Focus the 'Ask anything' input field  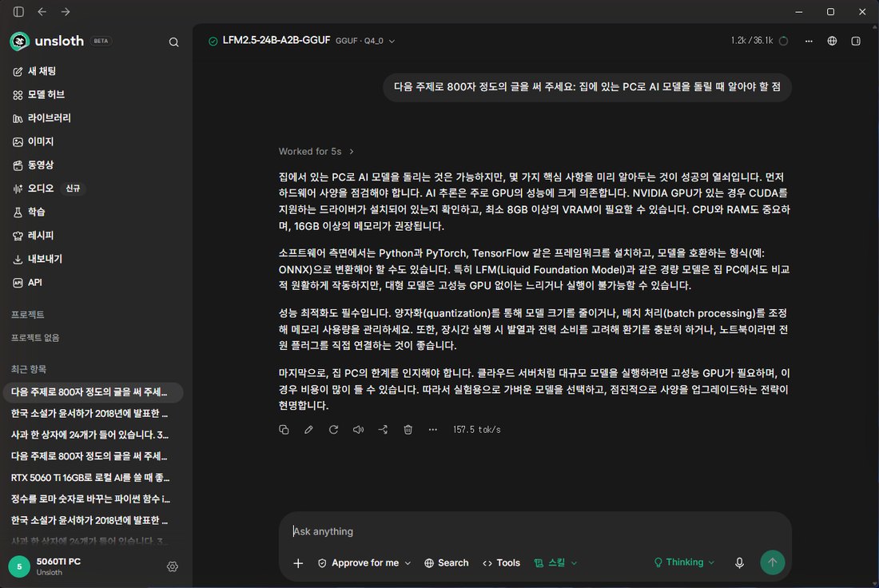coord(535,531)
